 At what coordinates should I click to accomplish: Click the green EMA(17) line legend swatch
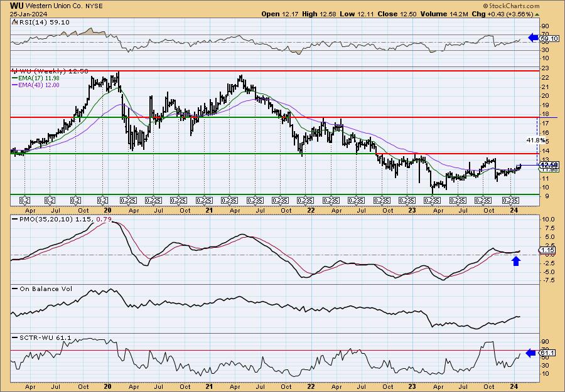[x=14, y=78]
